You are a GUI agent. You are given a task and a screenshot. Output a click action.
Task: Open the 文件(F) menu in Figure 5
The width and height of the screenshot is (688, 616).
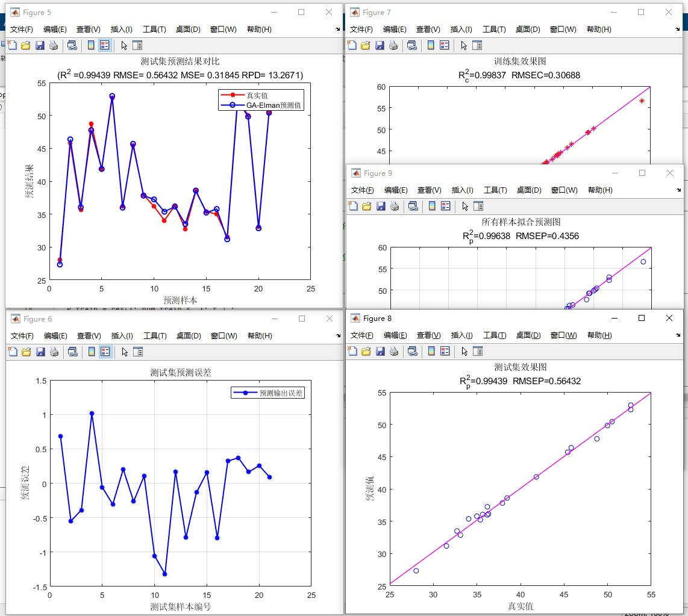pos(22,30)
